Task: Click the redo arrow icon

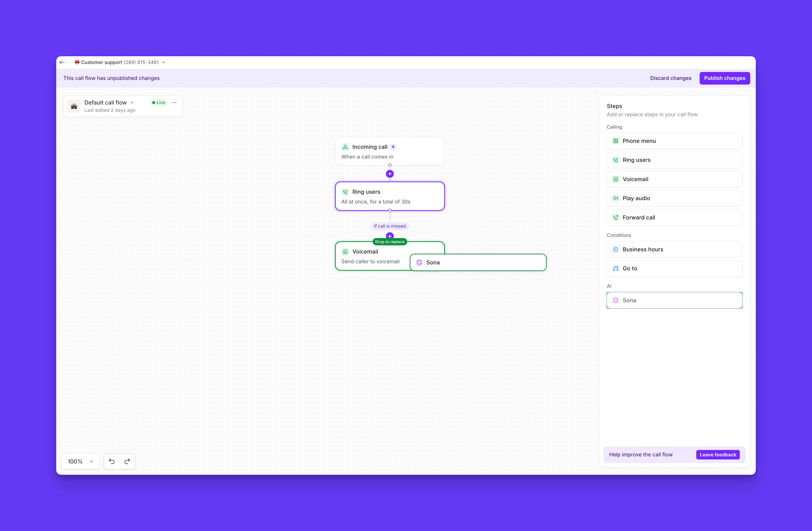Action: click(127, 461)
